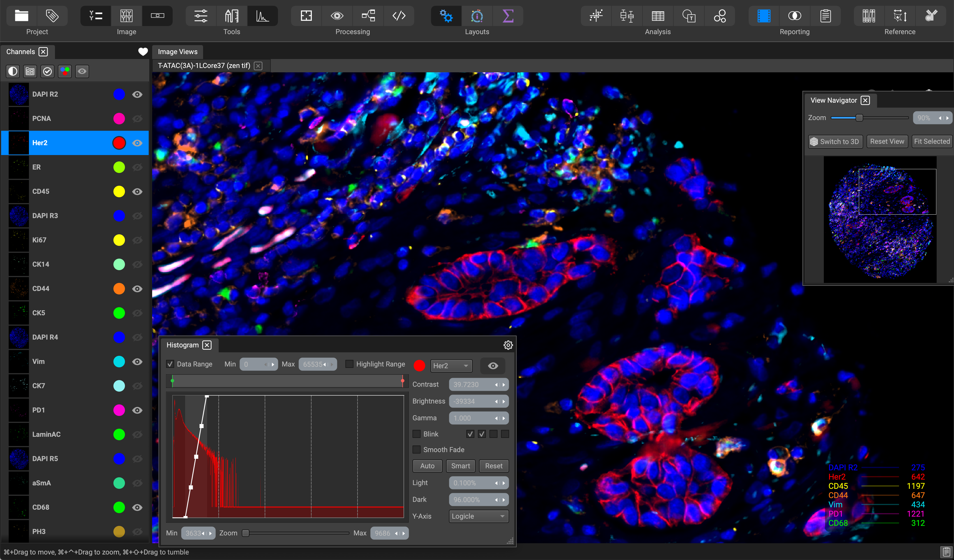Open the overlapping circles Reporting icon
The image size is (954, 560).
795,16
